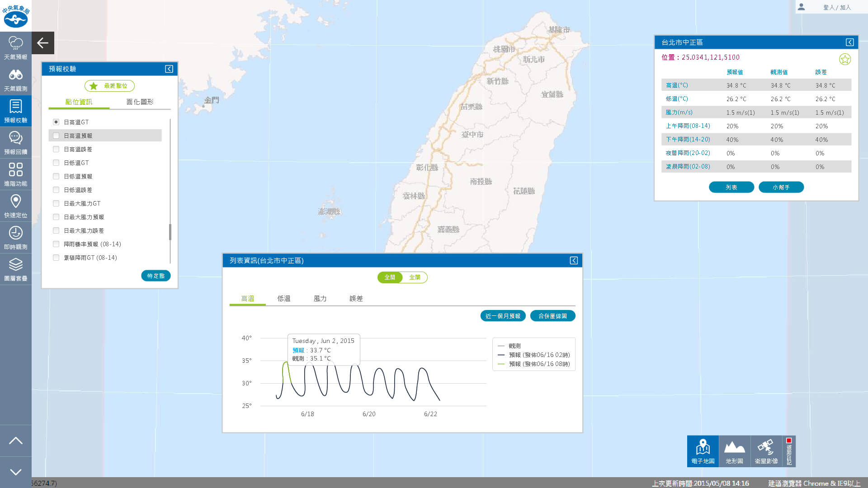The width and height of the screenshot is (868, 488).
Task: Collapse the 預報校驗 panel
Action: pyautogui.click(x=169, y=69)
